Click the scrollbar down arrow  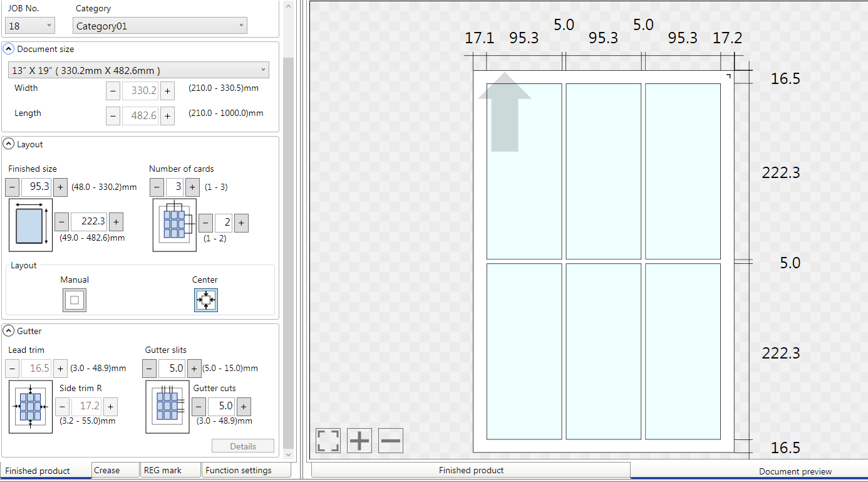[288, 454]
